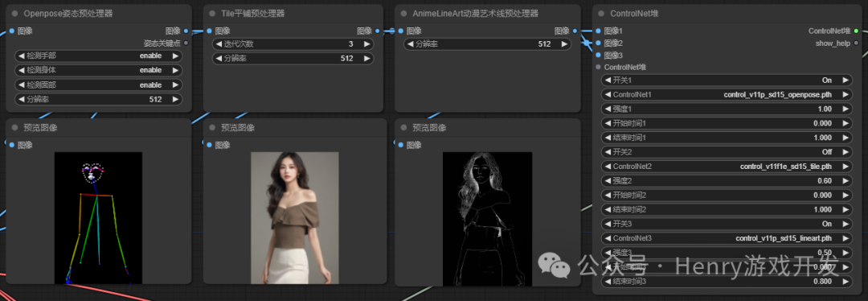868x301 pixels.
Task: Toggle 检测身体 enable setting
Action: point(99,70)
